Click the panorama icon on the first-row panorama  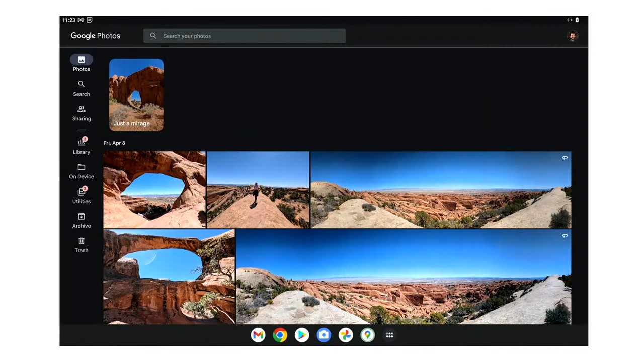click(x=565, y=158)
